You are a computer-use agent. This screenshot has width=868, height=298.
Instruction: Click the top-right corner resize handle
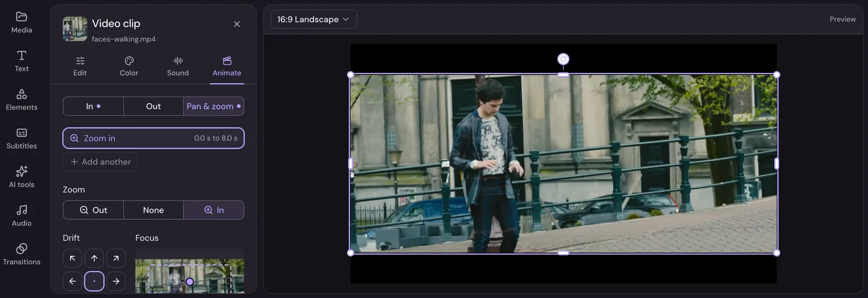tap(776, 75)
